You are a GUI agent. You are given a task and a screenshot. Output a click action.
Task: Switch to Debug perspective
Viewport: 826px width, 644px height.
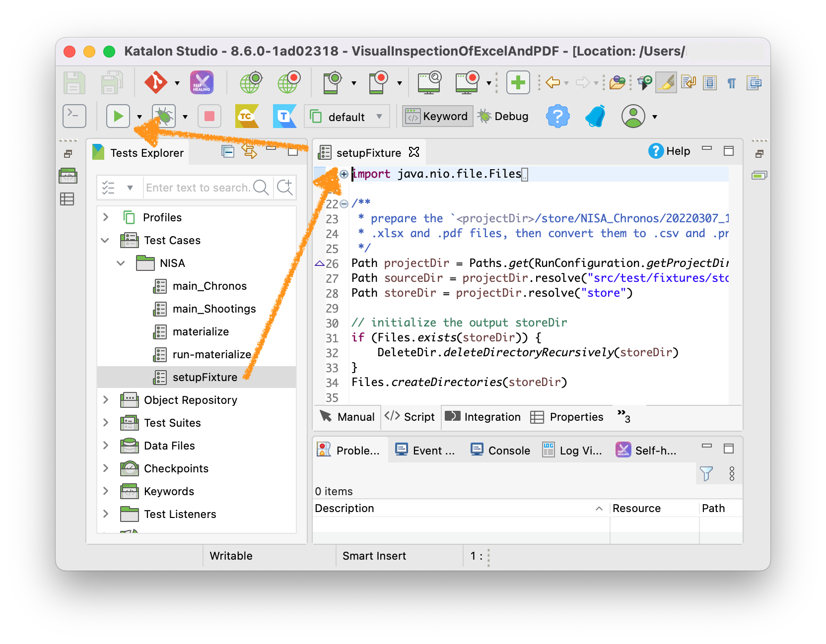point(503,117)
